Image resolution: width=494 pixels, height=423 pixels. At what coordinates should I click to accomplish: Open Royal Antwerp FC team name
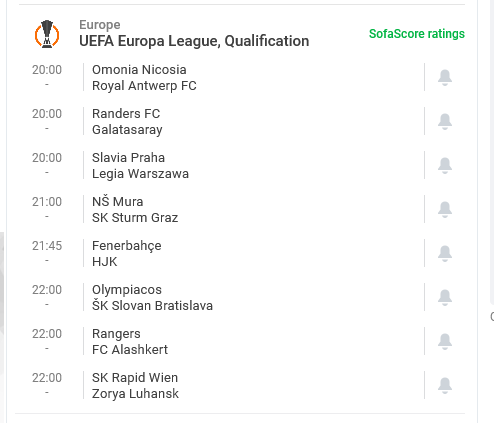point(144,86)
